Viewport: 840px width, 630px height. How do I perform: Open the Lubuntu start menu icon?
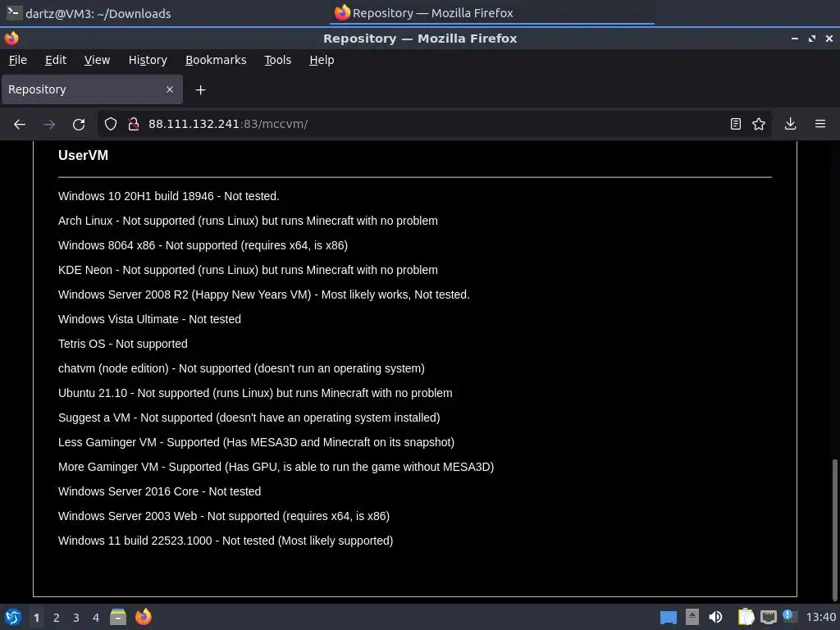point(13,617)
